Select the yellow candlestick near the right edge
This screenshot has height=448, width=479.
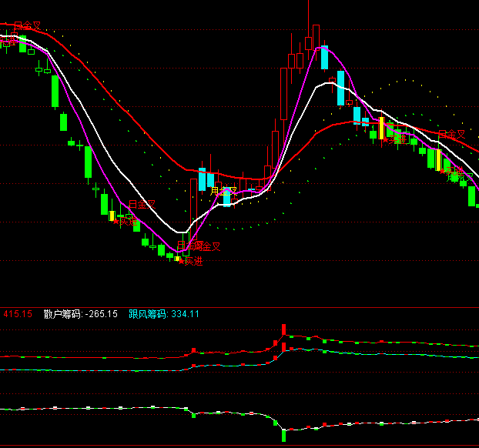[x=437, y=159]
